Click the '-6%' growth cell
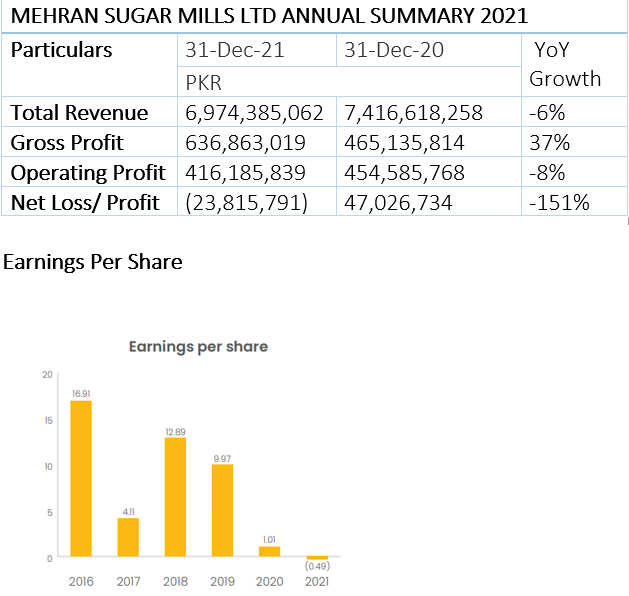 click(x=574, y=112)
